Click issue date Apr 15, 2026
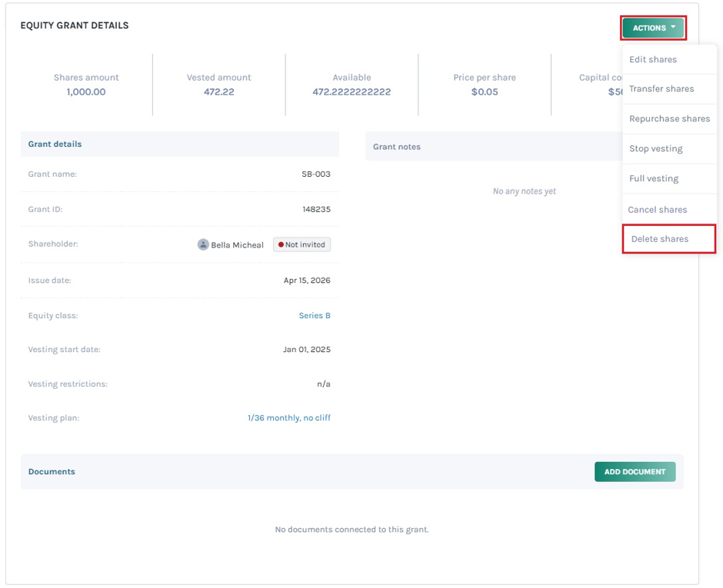Screen dimensions: 723x588 [x=307, y=281]
